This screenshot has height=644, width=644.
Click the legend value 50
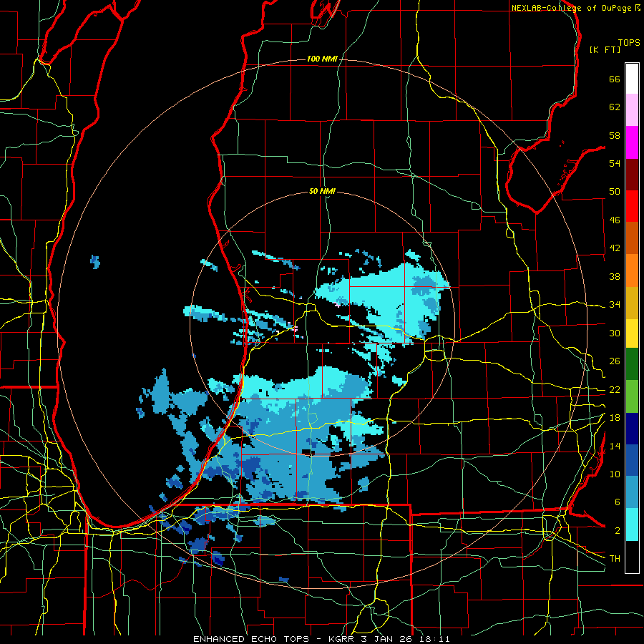[615, 192]
